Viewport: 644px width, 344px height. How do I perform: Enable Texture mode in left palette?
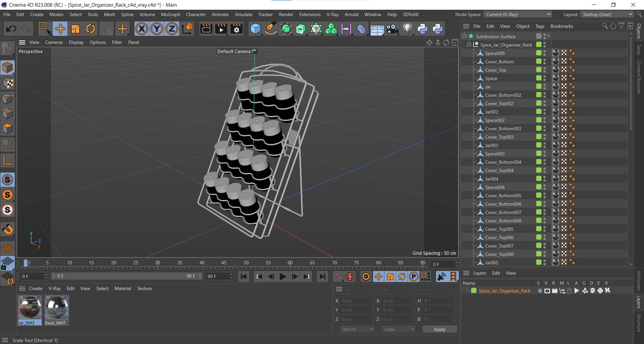(7, 83)
